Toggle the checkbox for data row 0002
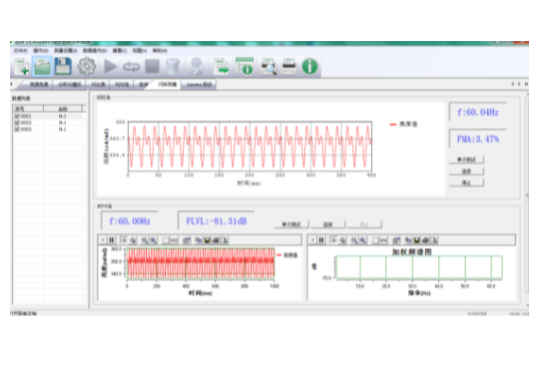The width and height of the screenshot is (540, 380). pos(17,123)
